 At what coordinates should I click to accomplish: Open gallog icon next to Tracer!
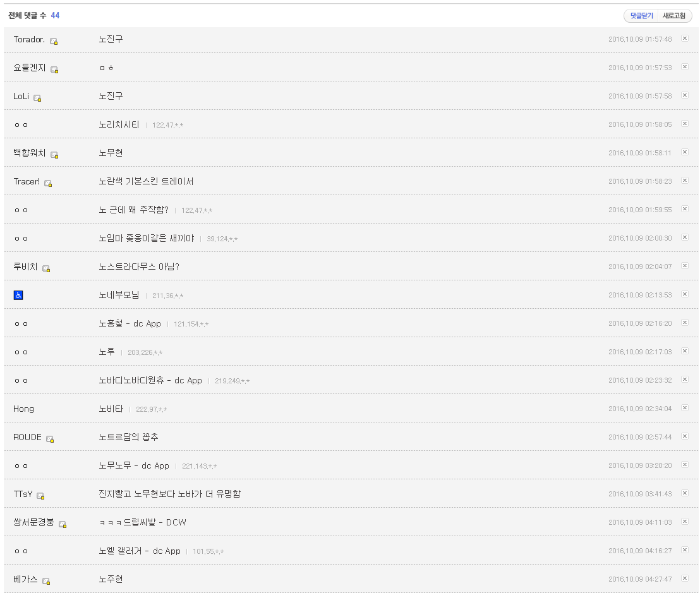pyautogui.click(x=48, y=183)
